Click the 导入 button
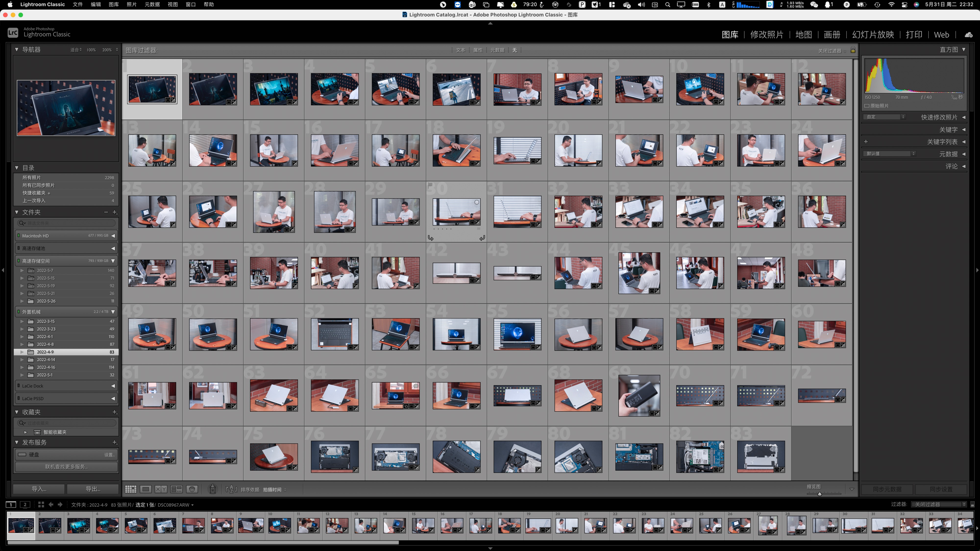The height and width of the screenshot is (551, 980). point(39,489)
